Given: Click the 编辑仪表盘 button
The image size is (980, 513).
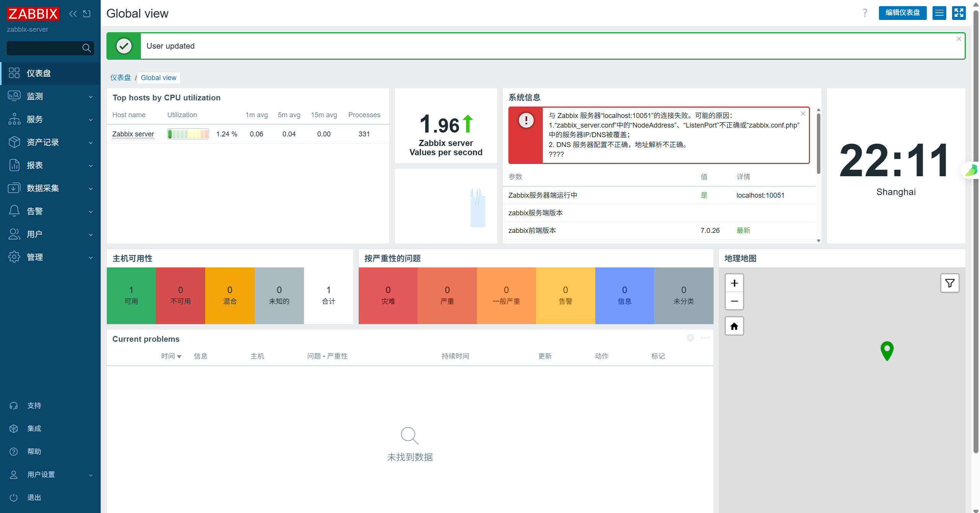Looking at the screenshot, I should 902,13.
